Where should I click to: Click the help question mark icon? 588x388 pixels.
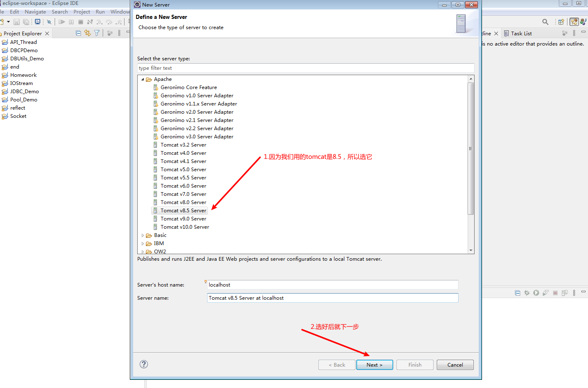(x=144, y=364)
